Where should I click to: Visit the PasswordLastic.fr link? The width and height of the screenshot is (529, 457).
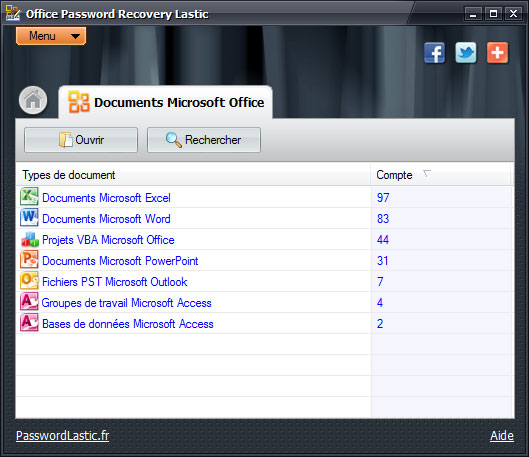click(x=63, y=436)
